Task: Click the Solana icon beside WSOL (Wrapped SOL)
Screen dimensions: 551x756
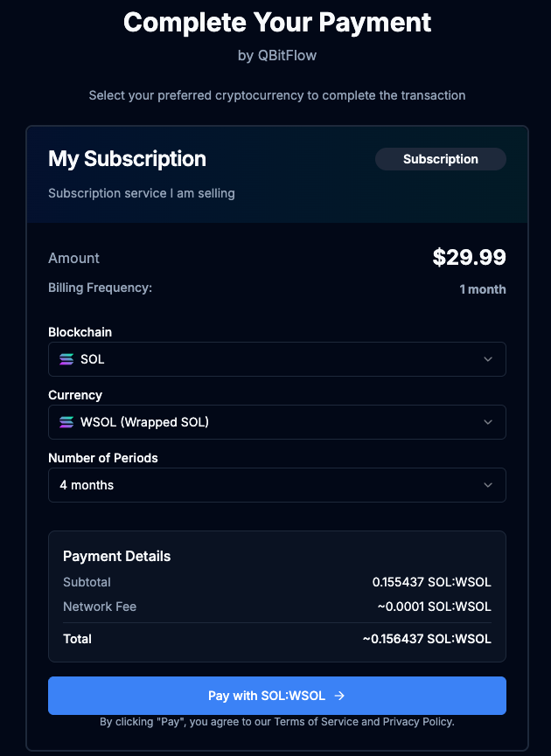Action: click(x=66, y=422)
